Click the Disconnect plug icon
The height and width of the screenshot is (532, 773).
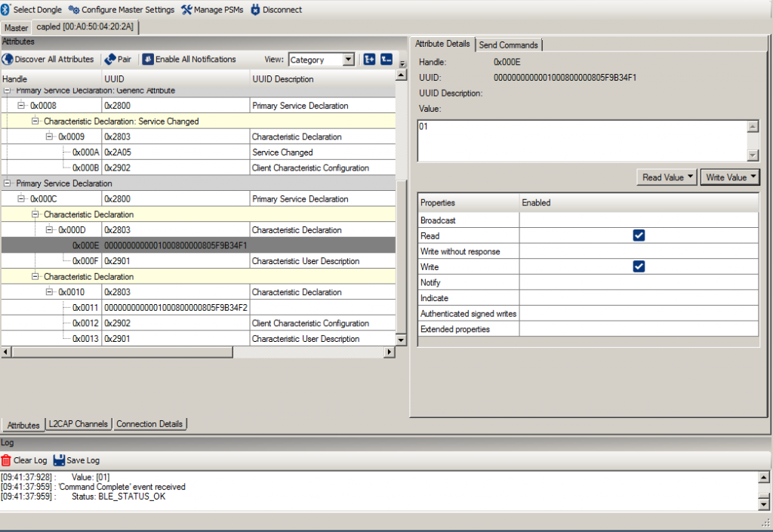pyautogui.click(x=254, y=10)
